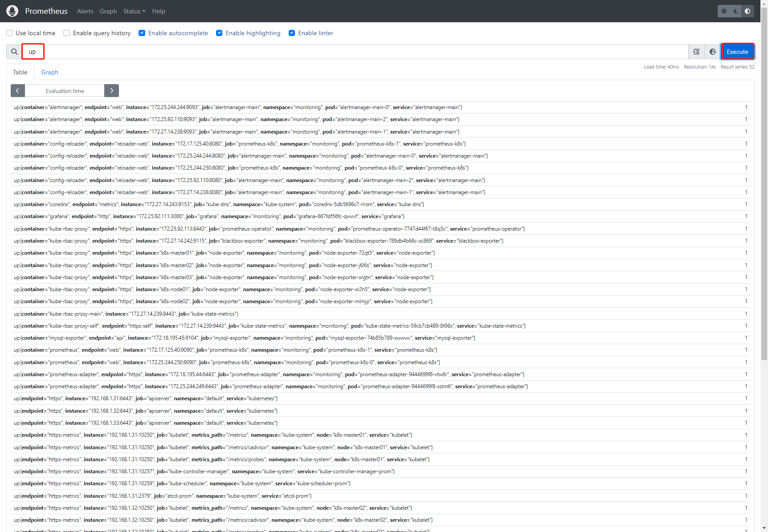
Task: Uncheck the Enable linter checkbox
Action: 292,33
